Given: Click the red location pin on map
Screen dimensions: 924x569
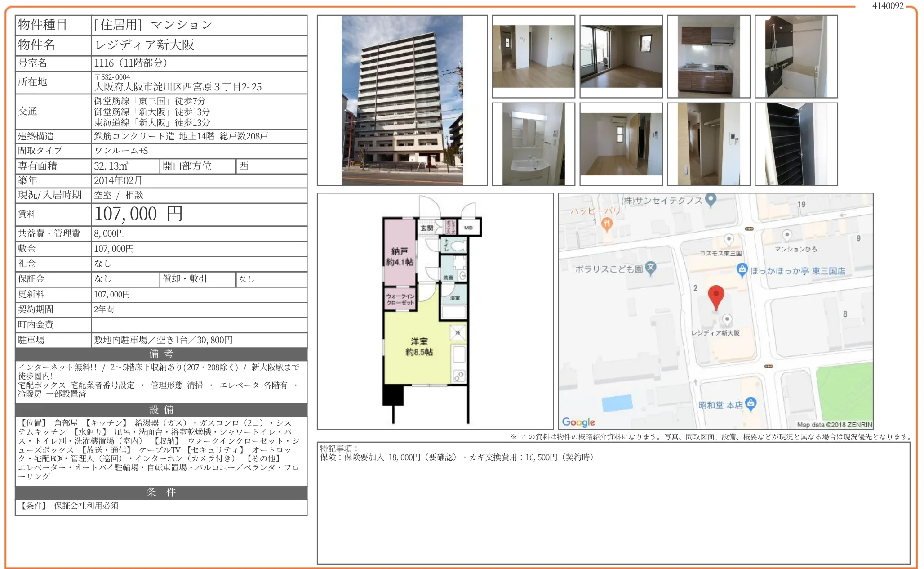Looking at the screenshot, I should point(715,296).
